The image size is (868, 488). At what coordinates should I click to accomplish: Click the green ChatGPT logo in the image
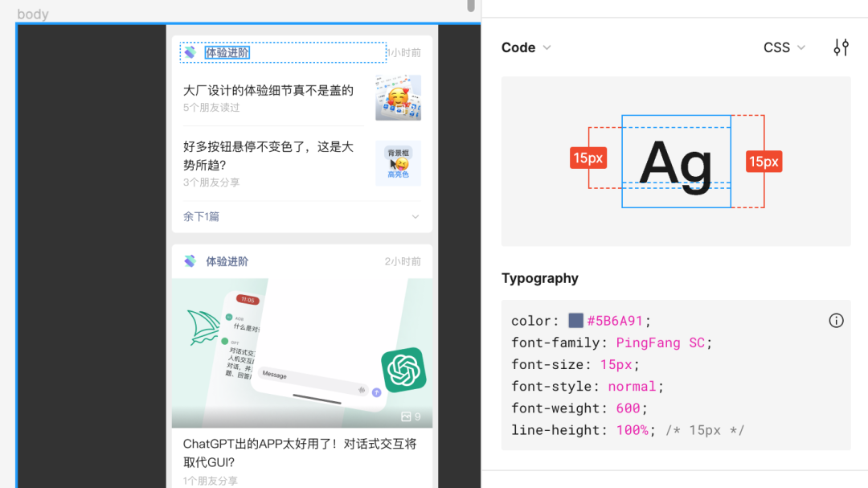click(403, 370)
